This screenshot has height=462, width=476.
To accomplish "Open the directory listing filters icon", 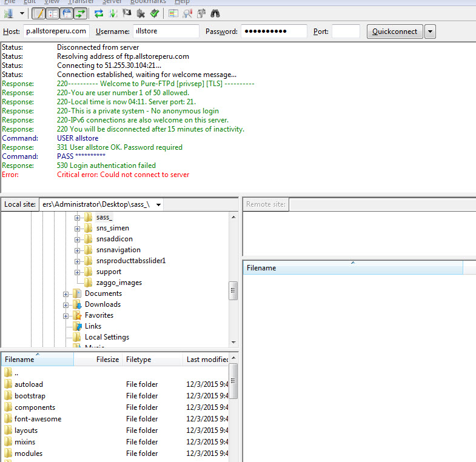I will (173, 13).
